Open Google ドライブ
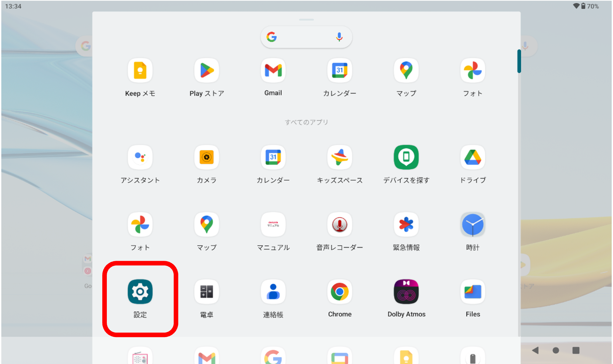Image resolution: width=613 pixels, height=364 pixels. [x=473, y=157]
